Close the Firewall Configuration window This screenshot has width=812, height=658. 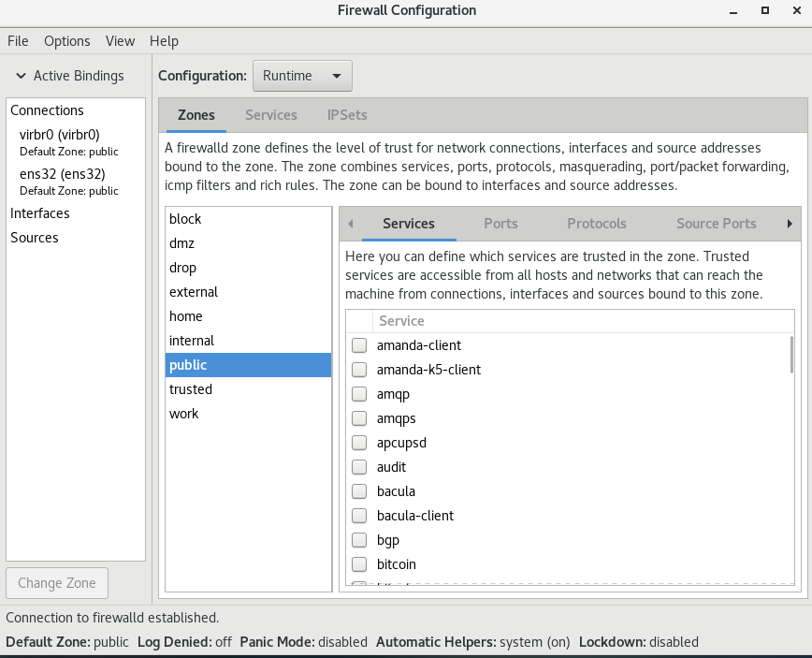pyautogui.click(x=797, y=10)
